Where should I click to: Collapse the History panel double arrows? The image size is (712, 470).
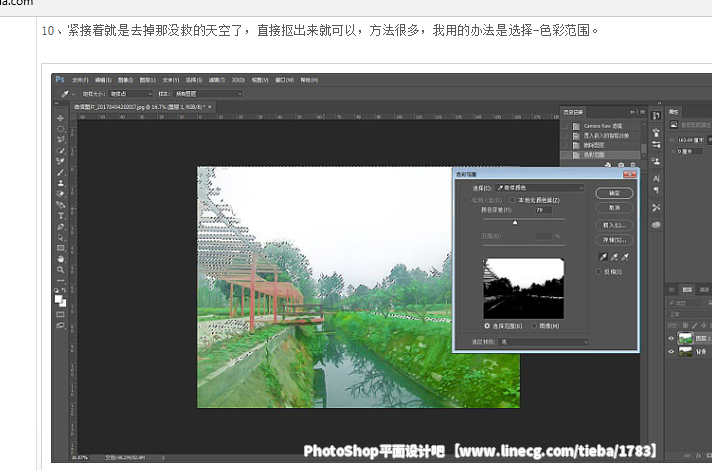click(x=633, y=112)
